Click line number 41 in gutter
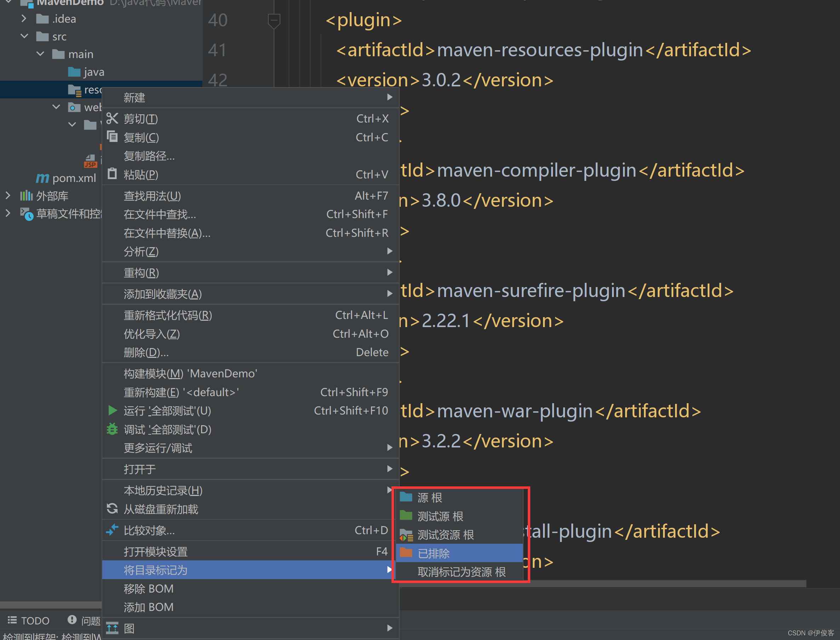This screenshot has height=640, width=840. click(218, 50)
